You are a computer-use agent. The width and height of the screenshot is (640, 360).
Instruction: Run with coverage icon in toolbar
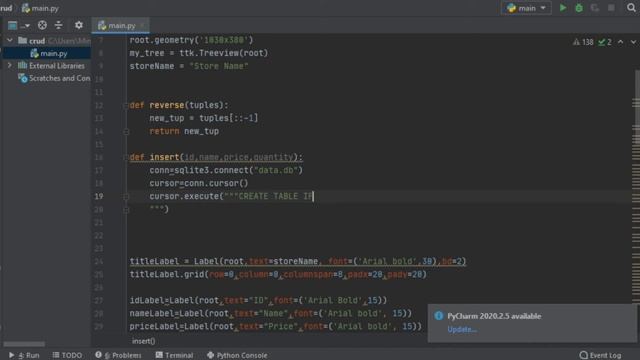click(x=595, y=8)
